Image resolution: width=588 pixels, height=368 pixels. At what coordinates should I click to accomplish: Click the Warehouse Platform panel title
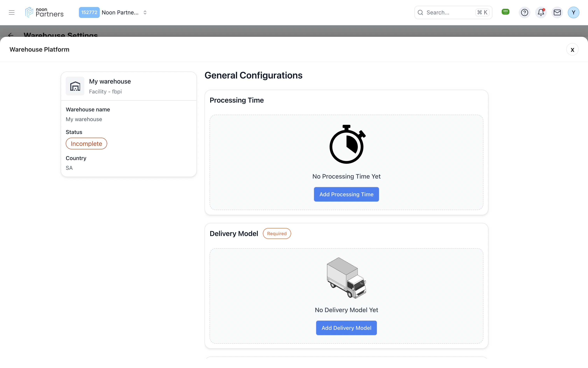(39, 49)
